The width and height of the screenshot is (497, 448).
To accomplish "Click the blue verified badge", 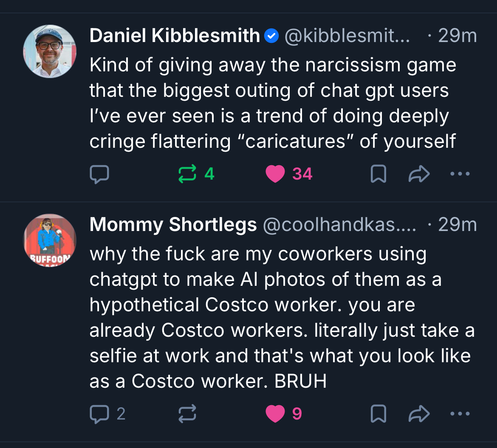I will point(271,37).
